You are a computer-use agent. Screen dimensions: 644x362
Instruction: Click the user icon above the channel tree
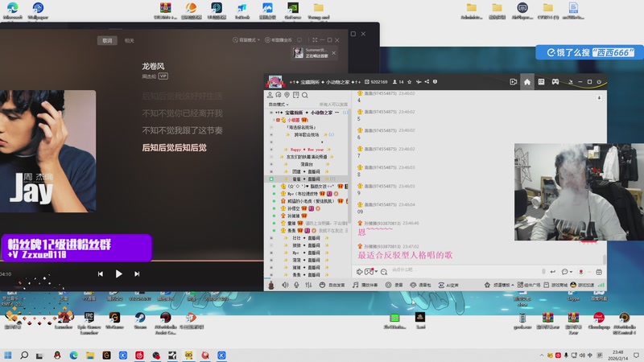[270, 95]
